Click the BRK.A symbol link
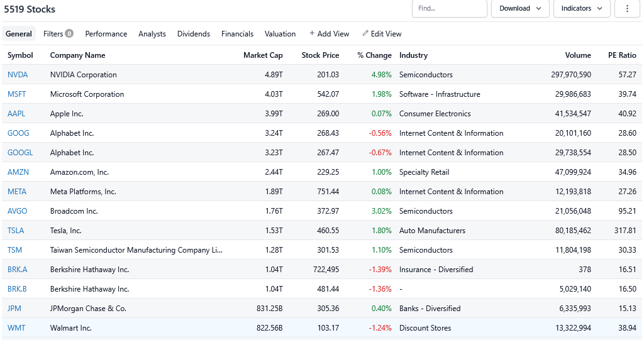 tap(18, 270)
